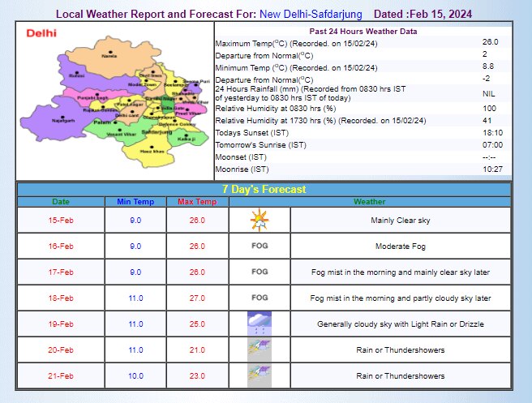The image size is (532, 403).
Task: Click the 7 Day's Forecast header
Action: (265, 189)
